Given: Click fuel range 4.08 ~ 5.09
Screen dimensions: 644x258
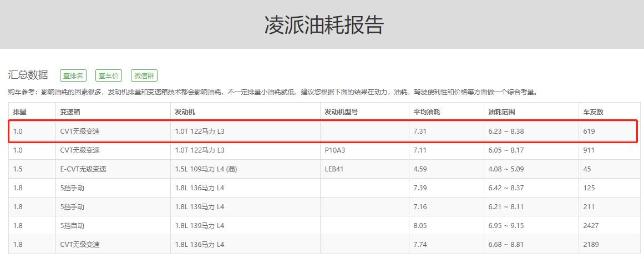Looking at the screenshot, I should click(x=506, y=169).
